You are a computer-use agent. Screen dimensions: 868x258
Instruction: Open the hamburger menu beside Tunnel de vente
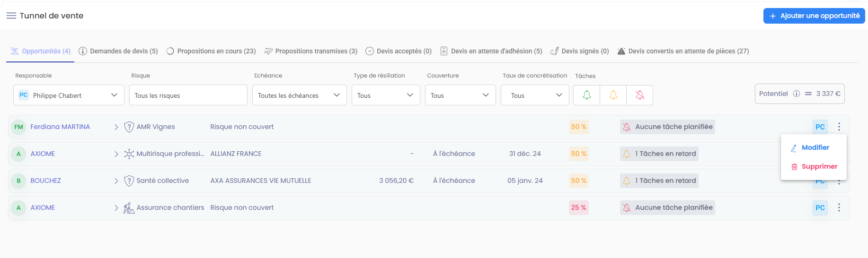(11, 16)
